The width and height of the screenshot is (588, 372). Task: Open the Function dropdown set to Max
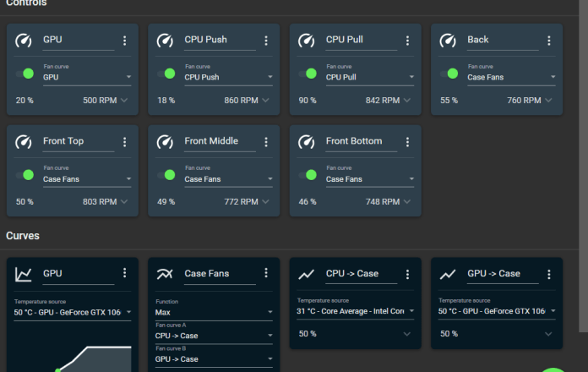(x=214, y=313)
